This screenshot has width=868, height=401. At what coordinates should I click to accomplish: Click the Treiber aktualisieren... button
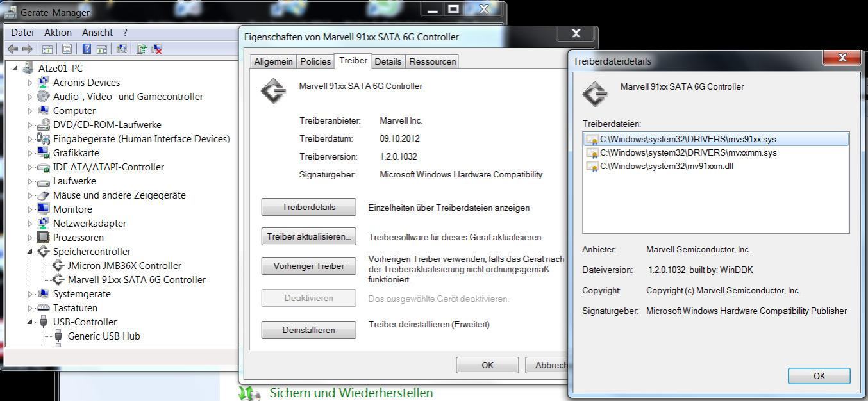coord(308,236)
